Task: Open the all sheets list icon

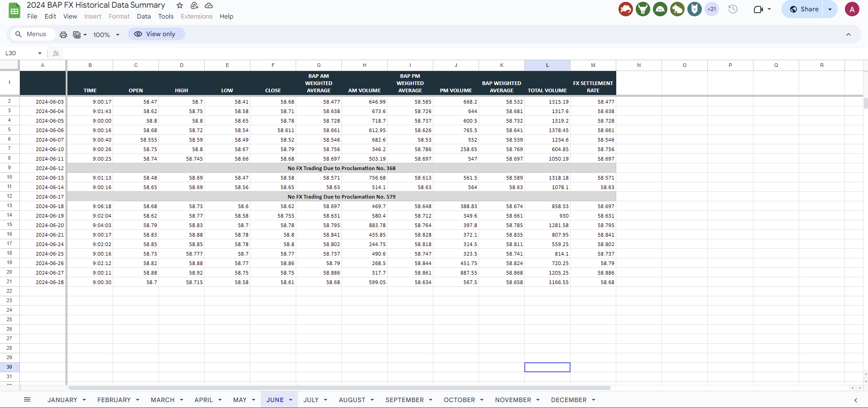Action: tap(27, 400)
